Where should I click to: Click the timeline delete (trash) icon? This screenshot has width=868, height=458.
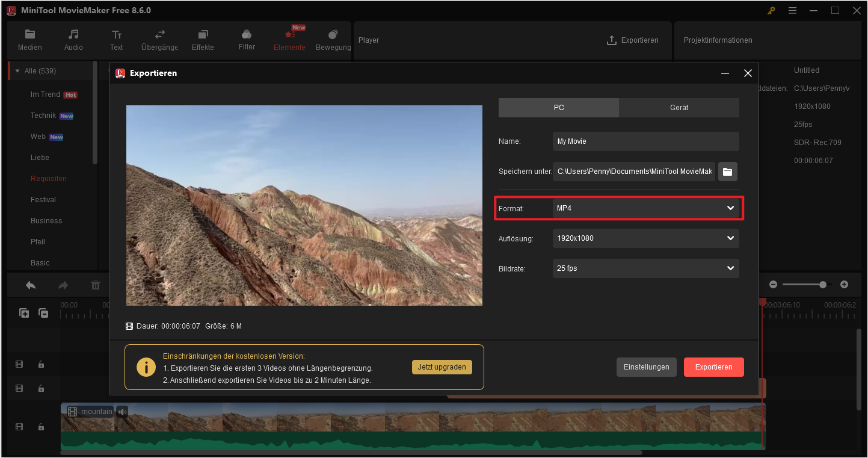coord(95,284)
